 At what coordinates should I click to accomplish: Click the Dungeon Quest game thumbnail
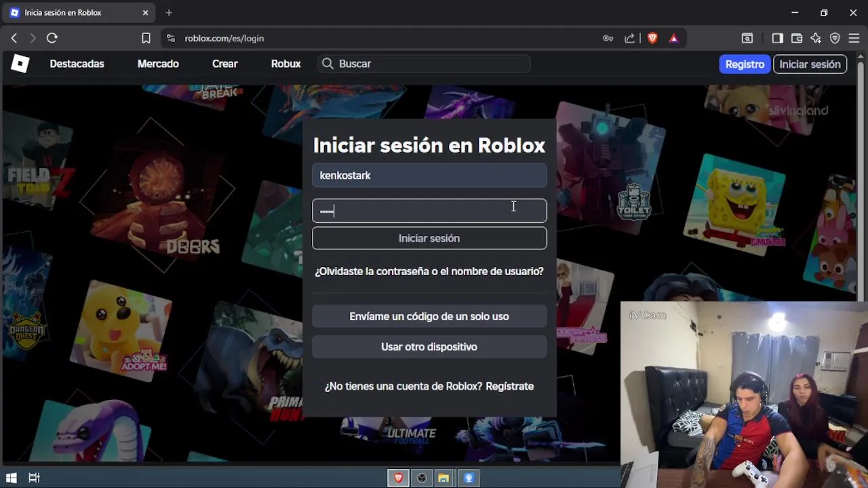pyautogui.click(x=27, y=298)
